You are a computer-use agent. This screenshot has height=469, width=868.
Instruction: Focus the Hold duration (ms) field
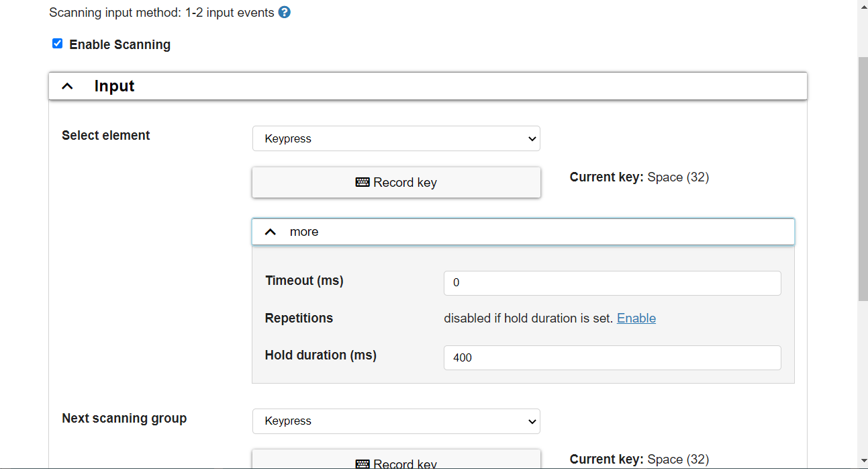point(612,357)
